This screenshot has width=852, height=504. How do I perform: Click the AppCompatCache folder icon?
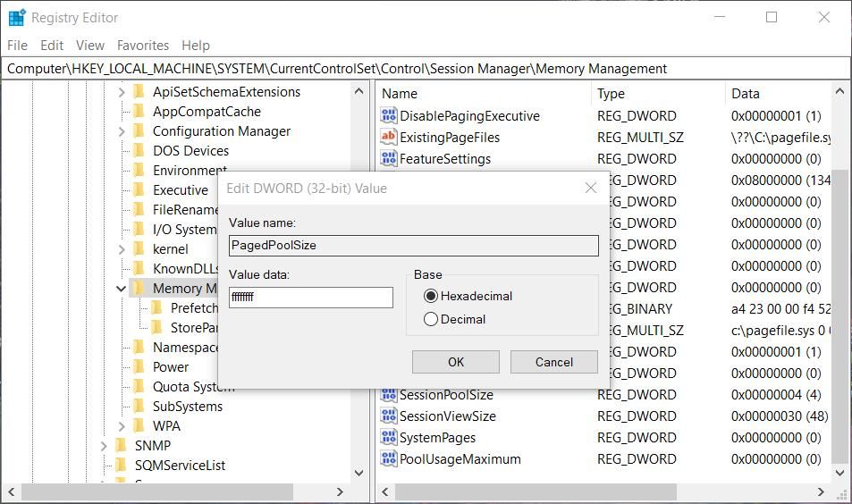click(139, 112)
